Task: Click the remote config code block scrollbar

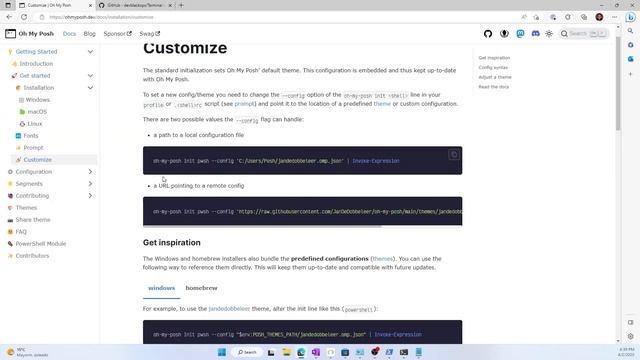Action: click(x=262, y=226)
